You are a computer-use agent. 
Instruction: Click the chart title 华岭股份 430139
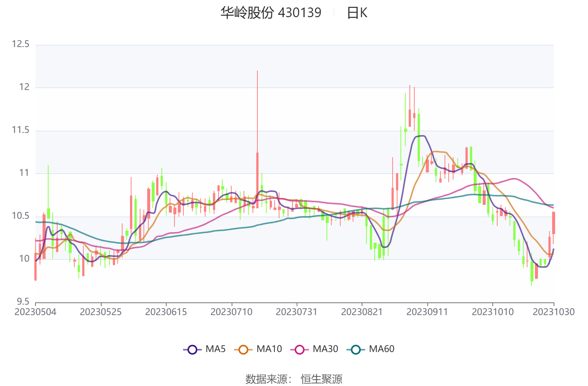pyautogui.click(x=270, y=13)
